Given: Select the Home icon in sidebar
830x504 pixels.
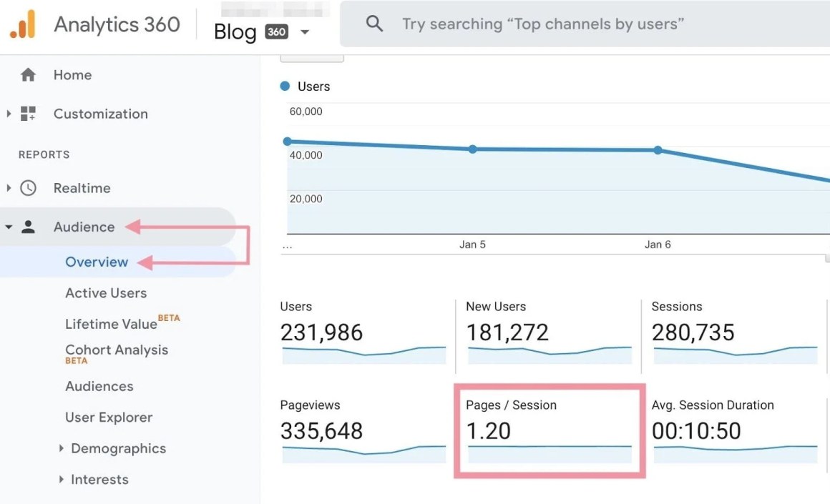Looking at the screenshot, I should tap(27, 74).
